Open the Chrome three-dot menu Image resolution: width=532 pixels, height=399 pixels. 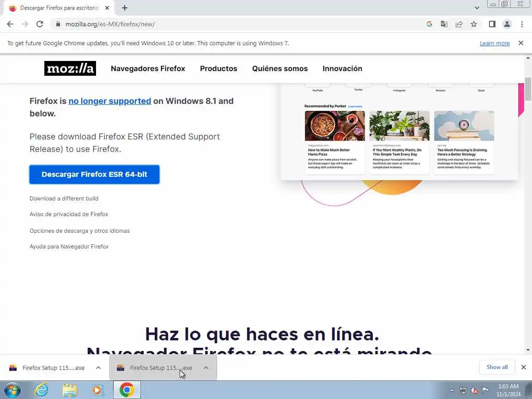[522, 24]
